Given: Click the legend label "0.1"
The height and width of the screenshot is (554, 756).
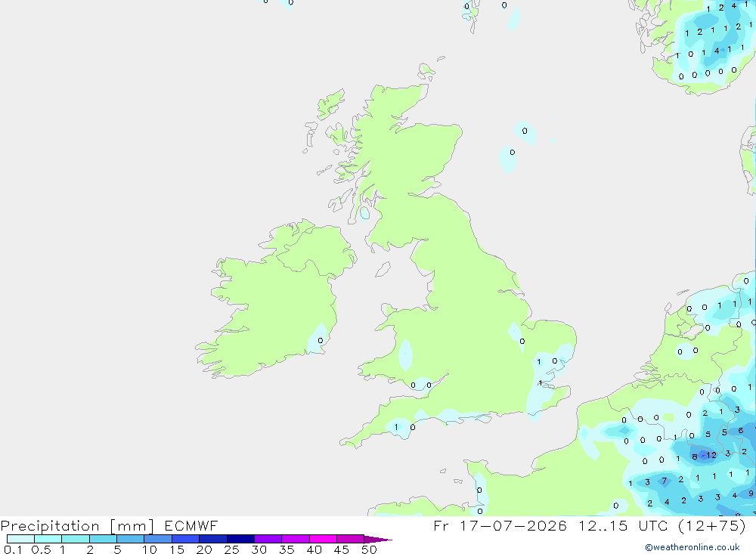Looking at the screenshot, I should (x=13, y=549).
